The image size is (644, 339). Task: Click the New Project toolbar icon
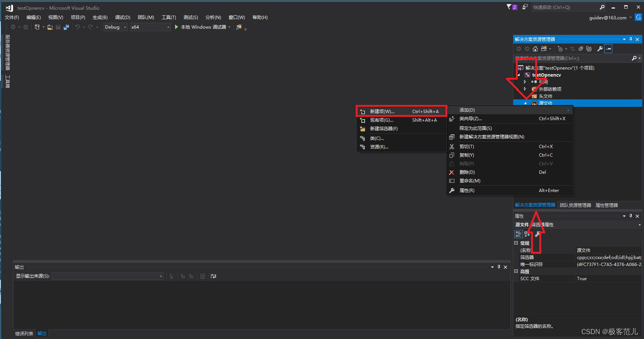(x=37, y=27)
